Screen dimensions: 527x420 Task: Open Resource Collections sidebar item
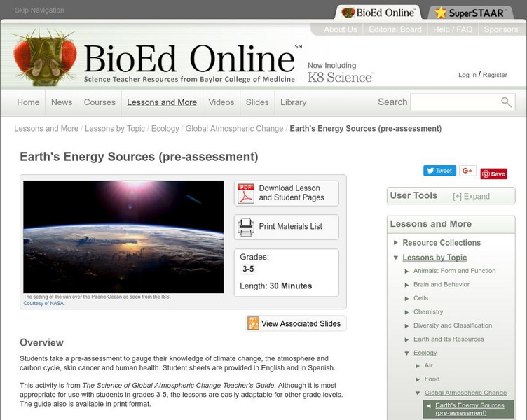pyautogui.click(x=442, y=242)
